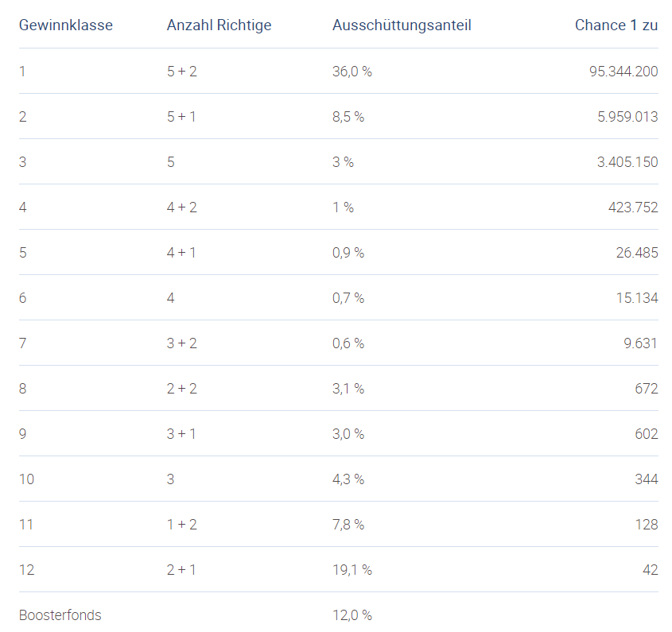The width and height of the screenshot is (672, 632).
Task: Click the Ausschüttungsanteil column header
Action: tap(402, 25)
